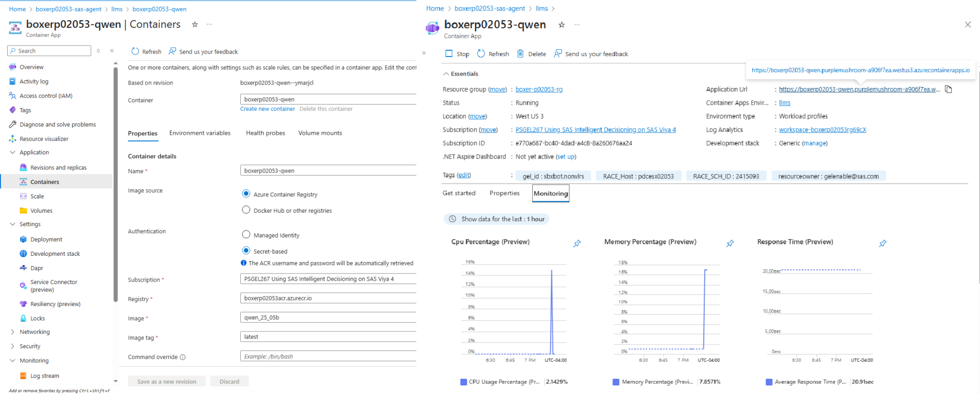Copy the Application Url to clipboard
The image size is (980, 394).
click(948, 89)
